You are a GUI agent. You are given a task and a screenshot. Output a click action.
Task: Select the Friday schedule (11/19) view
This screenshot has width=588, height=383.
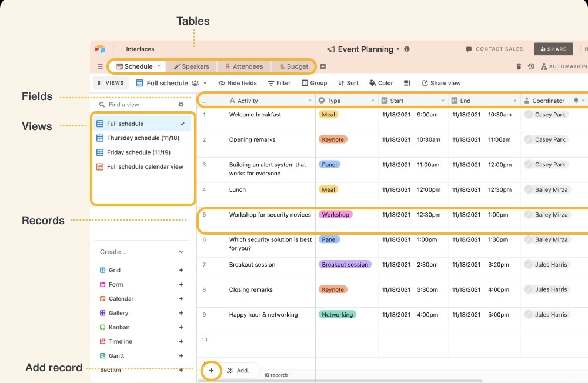(142, 152)
